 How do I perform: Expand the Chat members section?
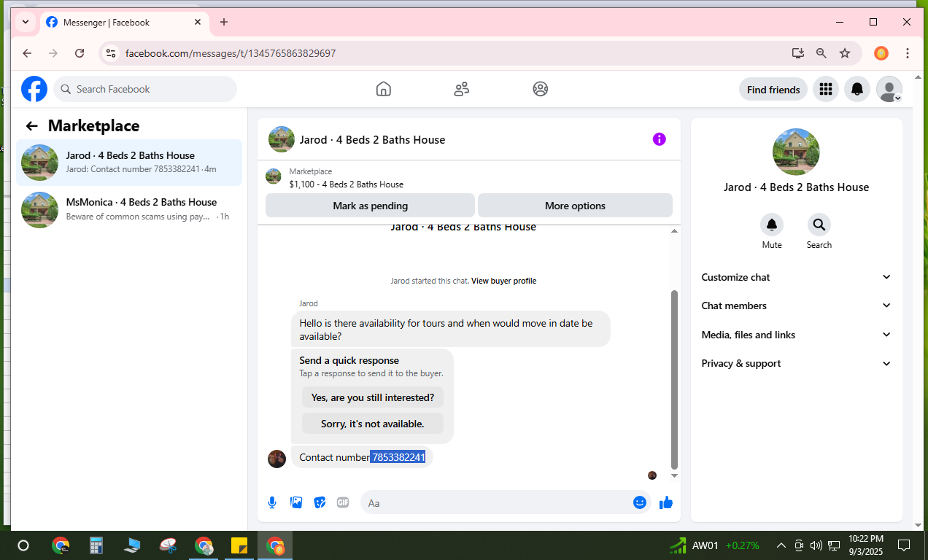(796, 306)
